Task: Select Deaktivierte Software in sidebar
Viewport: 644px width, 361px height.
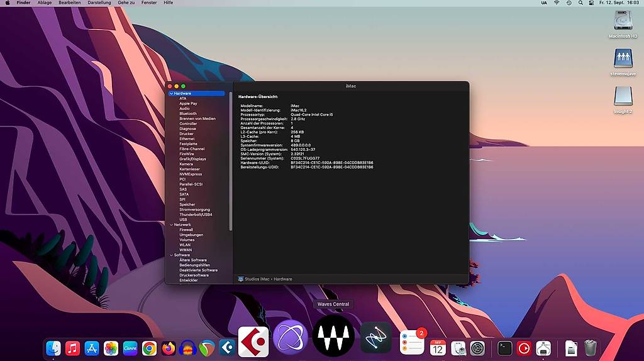Action: 198,270
